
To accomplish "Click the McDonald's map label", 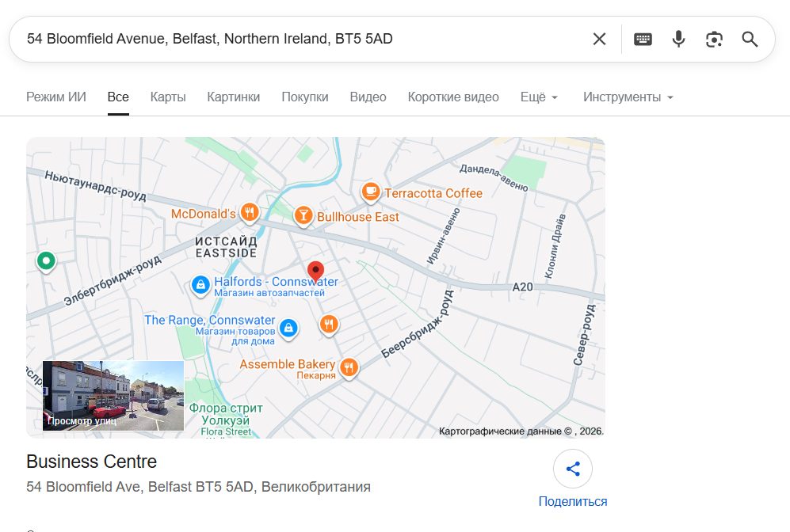I will (x=203, y=214).
